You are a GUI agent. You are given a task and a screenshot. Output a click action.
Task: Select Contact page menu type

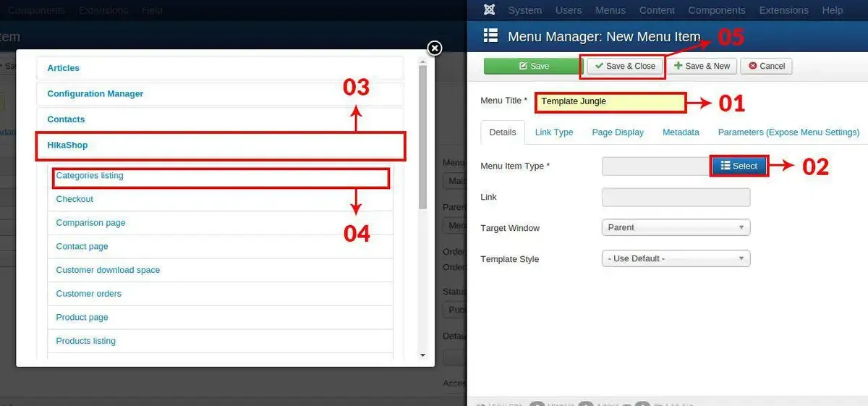[x=220, y=246]
